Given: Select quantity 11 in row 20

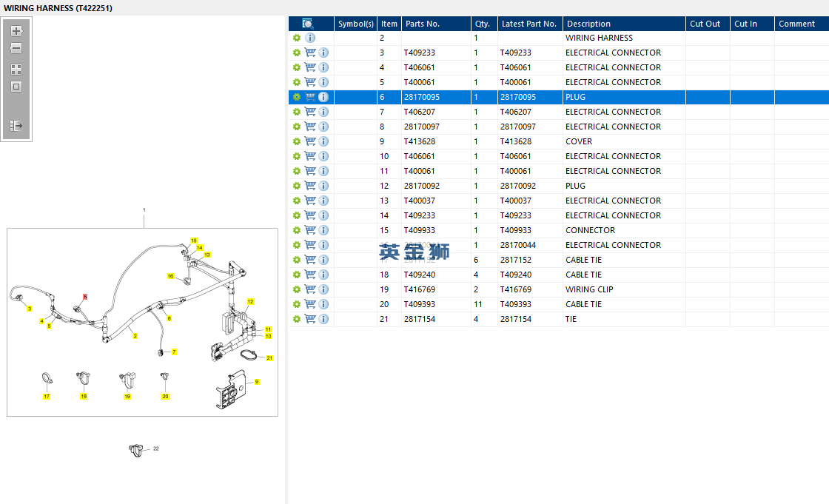Looking at the screenshot, I should pyautogui.click(x=478, y=304).
